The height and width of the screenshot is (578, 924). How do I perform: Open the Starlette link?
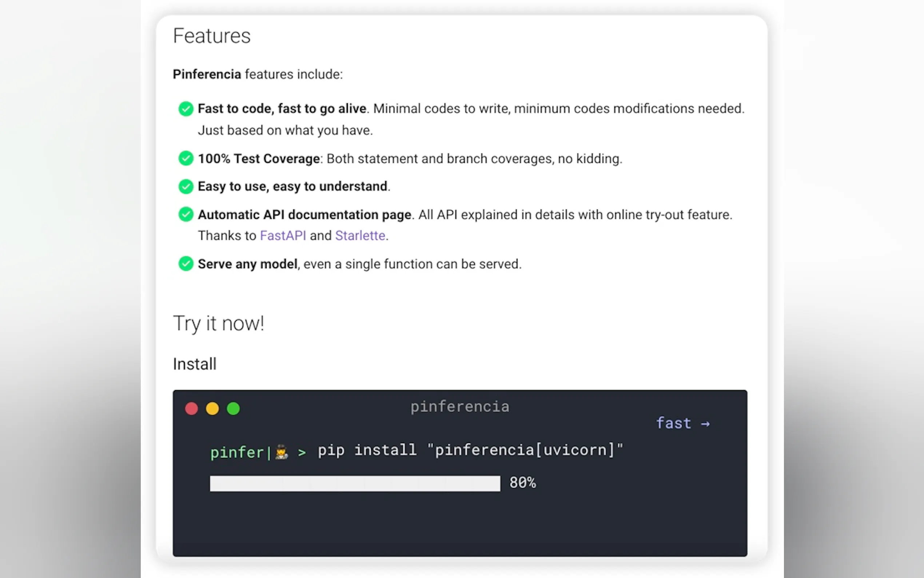360,235
